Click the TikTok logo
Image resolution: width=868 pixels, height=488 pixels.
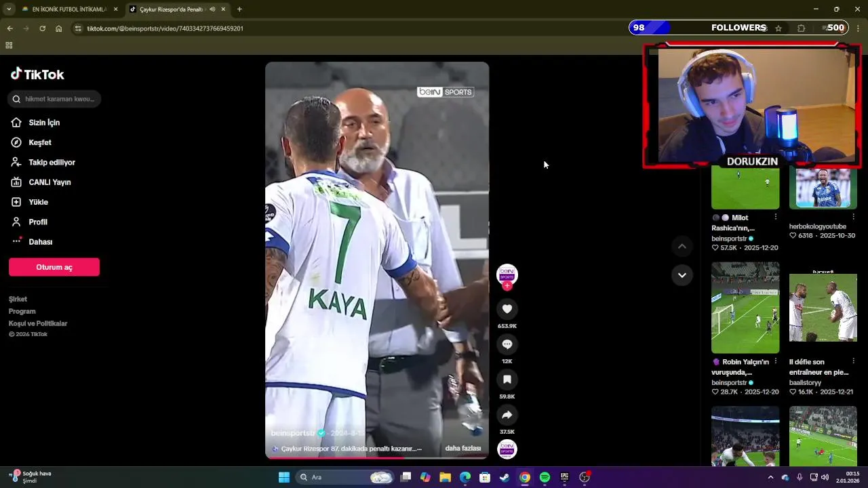pyautogui.click(x=37, y=75)
